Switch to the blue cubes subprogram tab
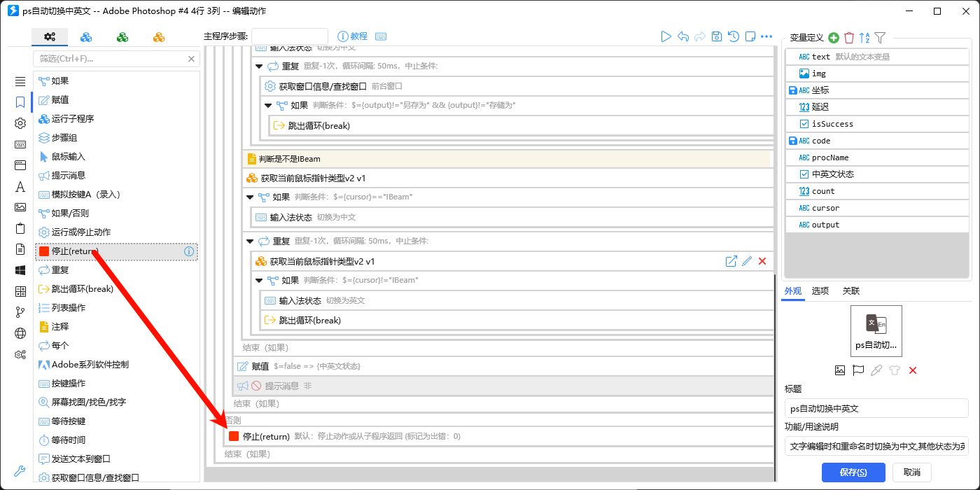Viewport: 980px width, 490px height. point(86,37)
